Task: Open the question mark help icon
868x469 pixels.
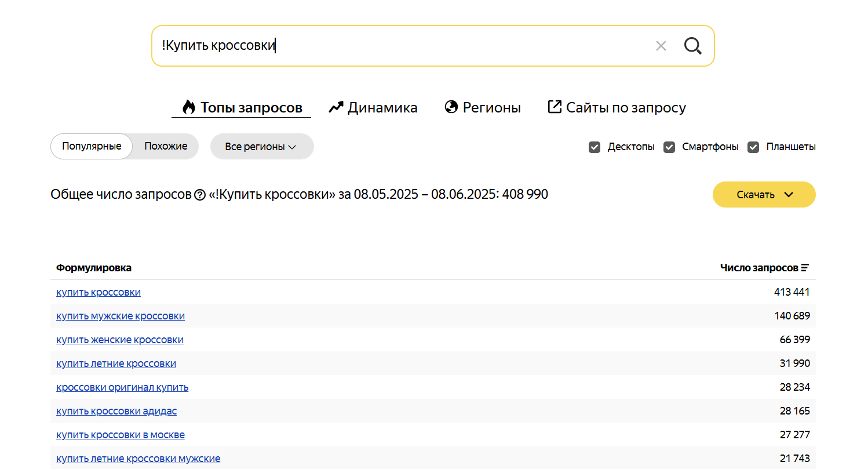Action: tap(199, 195)
